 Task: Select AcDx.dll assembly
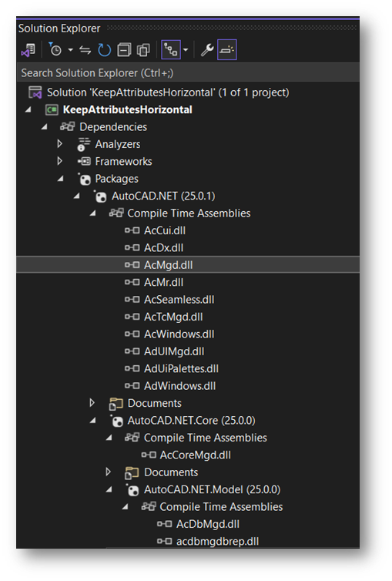(x=163, y=247)
